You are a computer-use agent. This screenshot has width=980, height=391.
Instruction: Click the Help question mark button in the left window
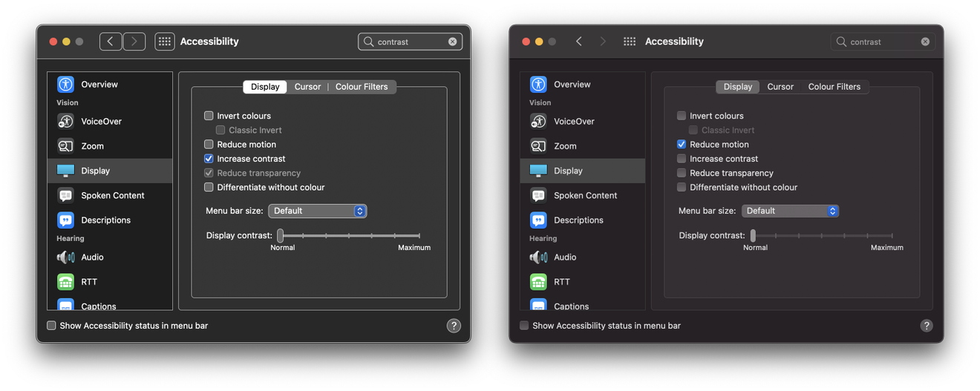click(454, 326)
